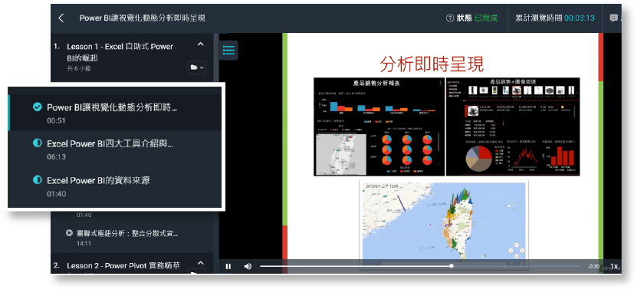
Task: Click half-progress circle for Excel Power BI四大工具介紹
Action: (38, 143)
